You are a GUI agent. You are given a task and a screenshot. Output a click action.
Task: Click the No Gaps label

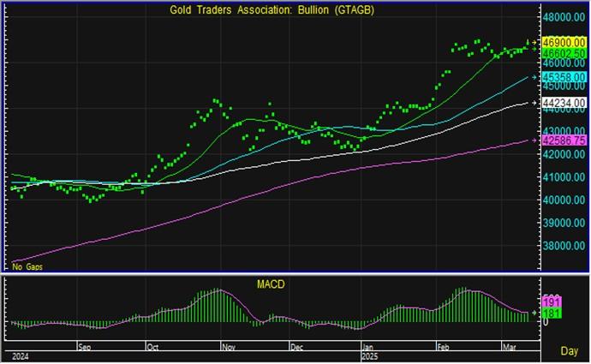(27, 266)
